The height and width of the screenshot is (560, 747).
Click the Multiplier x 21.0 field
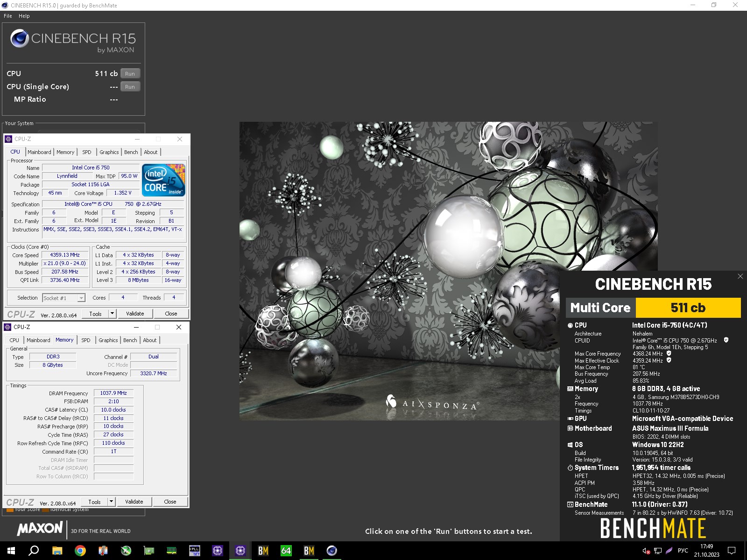65,263
